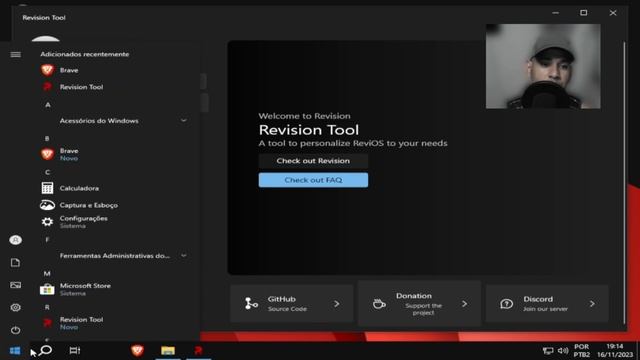
Task: Open the clock showing 19:14
Action: 615,351
